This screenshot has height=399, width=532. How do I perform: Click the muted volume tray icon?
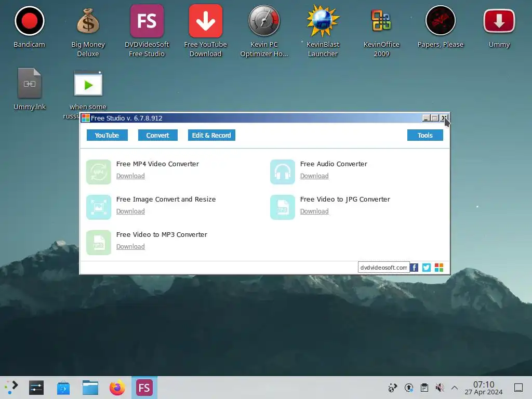440,388
